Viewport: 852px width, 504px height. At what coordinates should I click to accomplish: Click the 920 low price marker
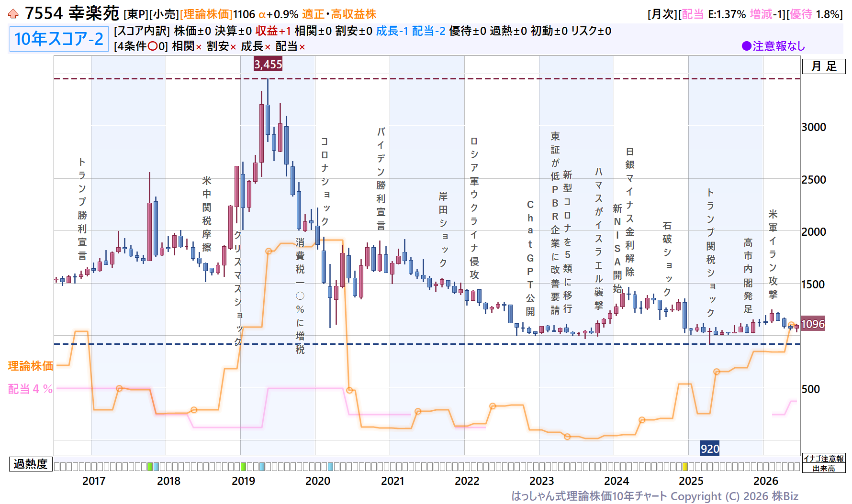[710, 449]
